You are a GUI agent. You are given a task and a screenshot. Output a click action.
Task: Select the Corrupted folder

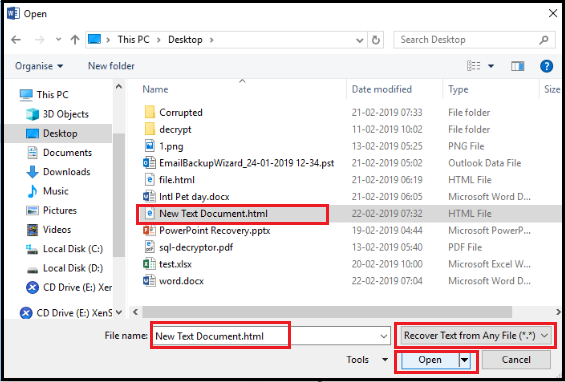click(x=181, y=112)
